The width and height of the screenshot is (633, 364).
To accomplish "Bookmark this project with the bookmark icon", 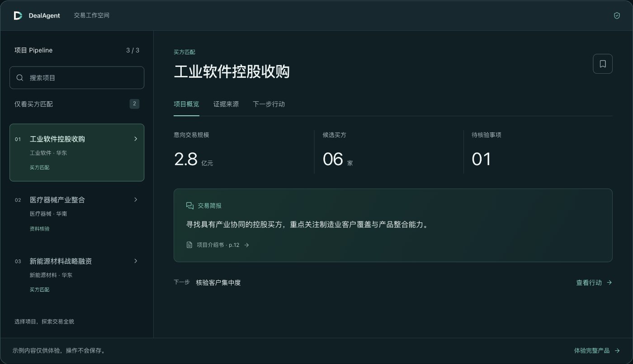I will tap(603, 64).
